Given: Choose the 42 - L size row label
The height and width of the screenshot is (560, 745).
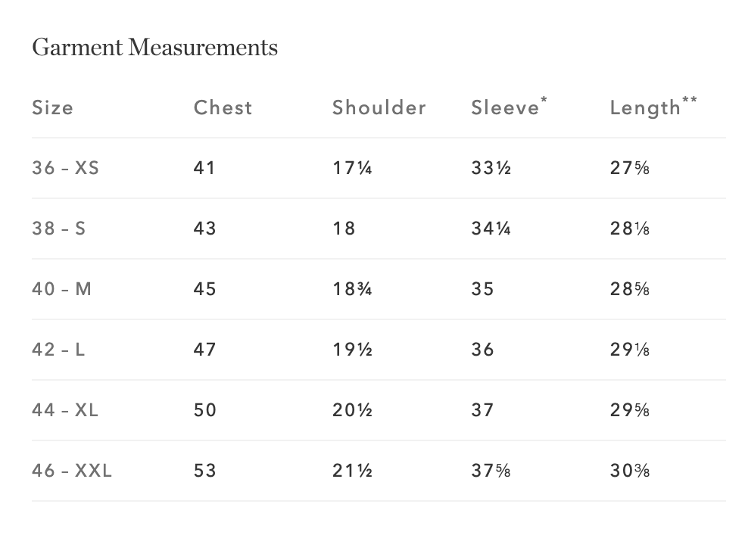Looking at the screenshot, I should 58,350.
